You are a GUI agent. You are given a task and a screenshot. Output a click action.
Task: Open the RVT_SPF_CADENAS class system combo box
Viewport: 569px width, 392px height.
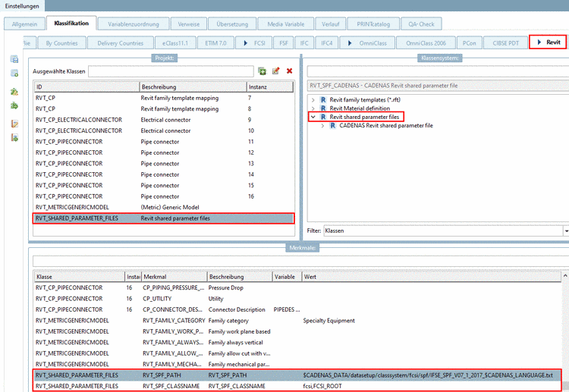click(438, 86)
